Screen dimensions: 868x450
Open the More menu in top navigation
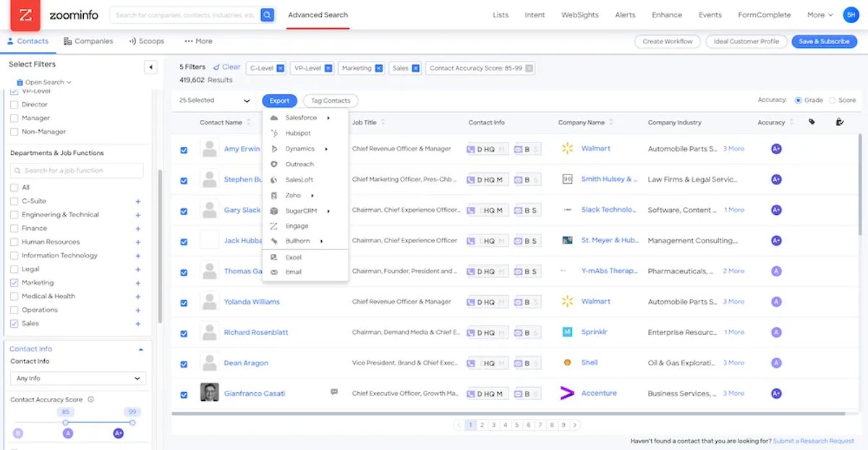(820, 14)
